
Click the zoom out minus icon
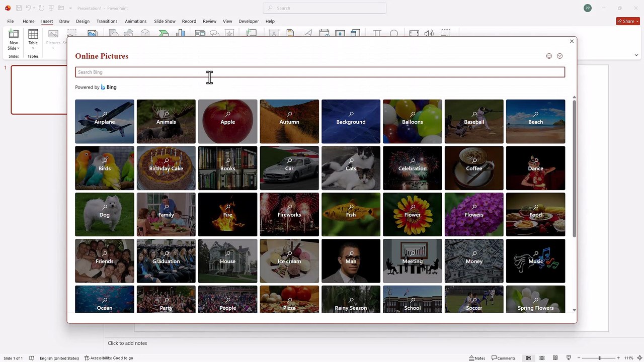tap(579, 358)
